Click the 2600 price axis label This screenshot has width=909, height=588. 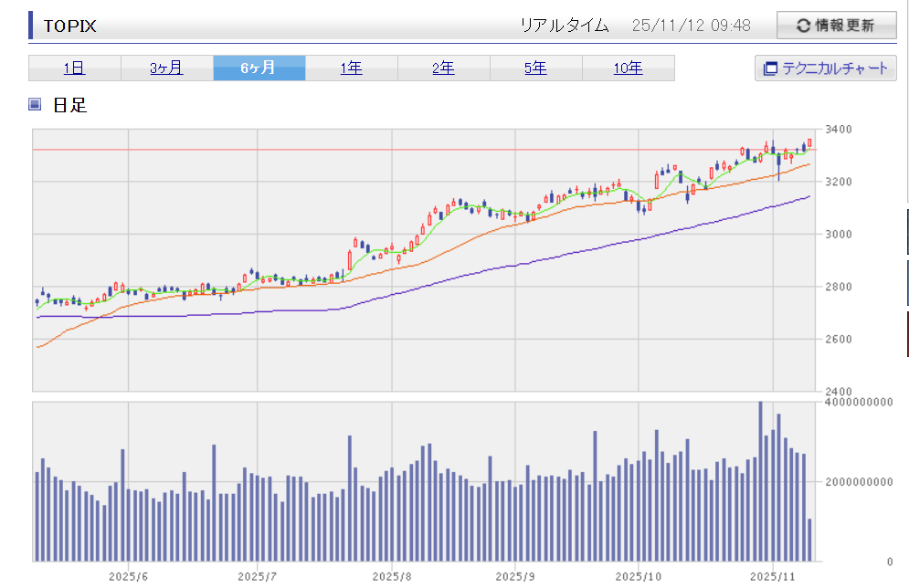coord(839,340)
